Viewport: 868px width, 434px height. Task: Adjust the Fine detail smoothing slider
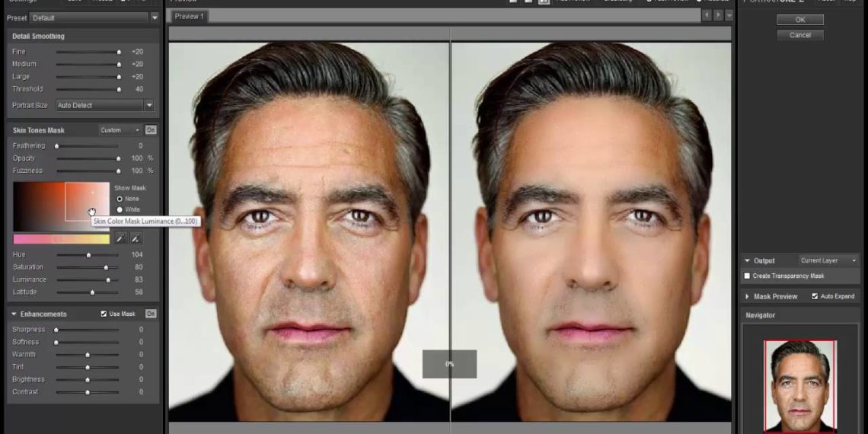click(x=88, y=52)
